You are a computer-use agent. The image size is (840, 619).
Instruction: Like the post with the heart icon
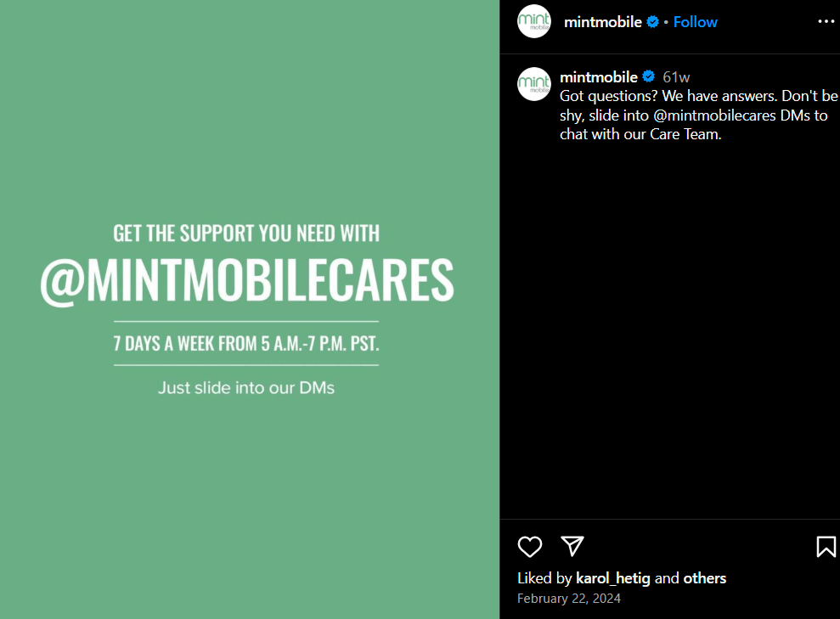click(x=530, y=547)
